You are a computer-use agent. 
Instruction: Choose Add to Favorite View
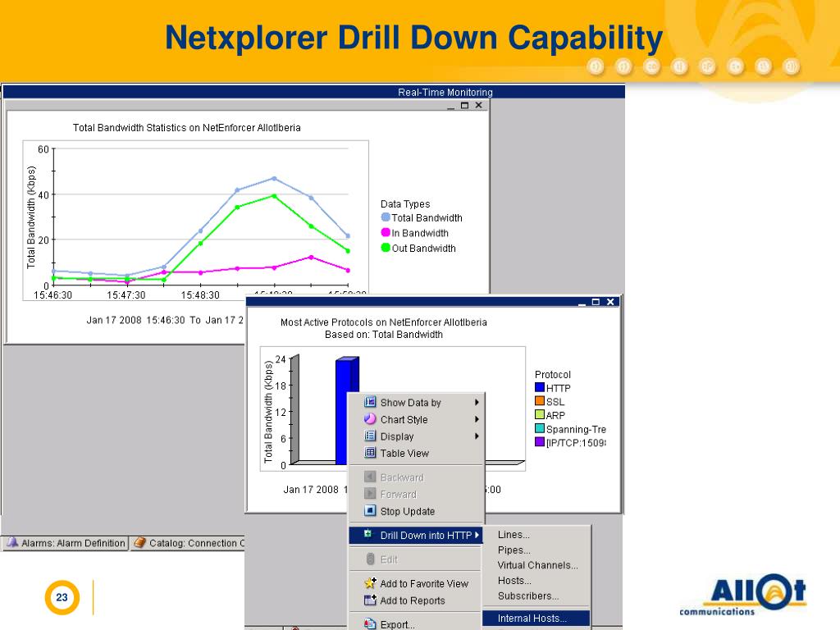[x=416, y=583]
